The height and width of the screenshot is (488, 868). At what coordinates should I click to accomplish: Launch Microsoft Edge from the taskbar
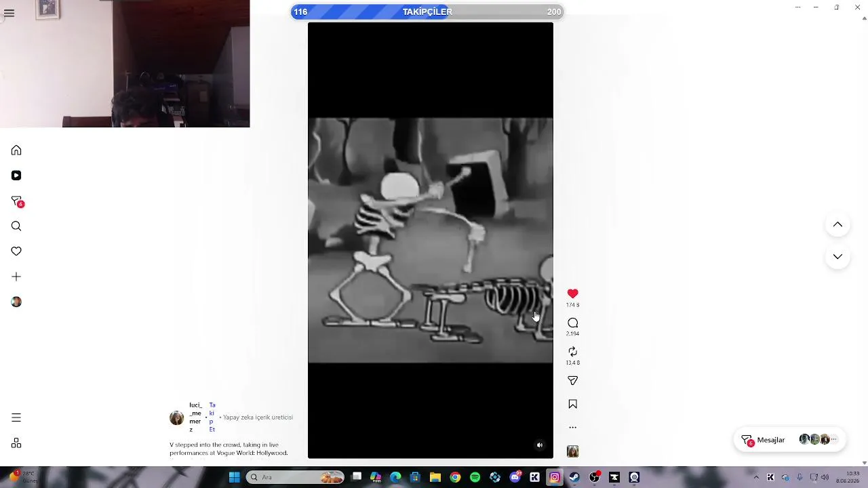(x=395, y=477)
